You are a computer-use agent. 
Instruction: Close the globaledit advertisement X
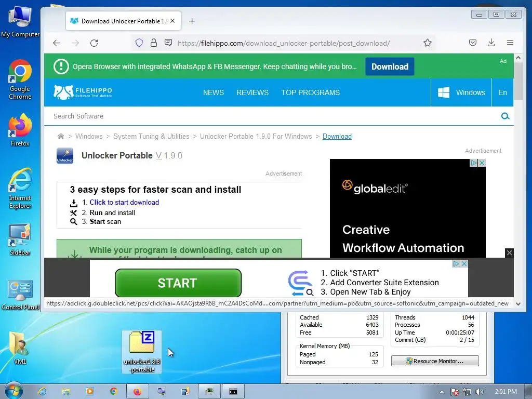482,163
